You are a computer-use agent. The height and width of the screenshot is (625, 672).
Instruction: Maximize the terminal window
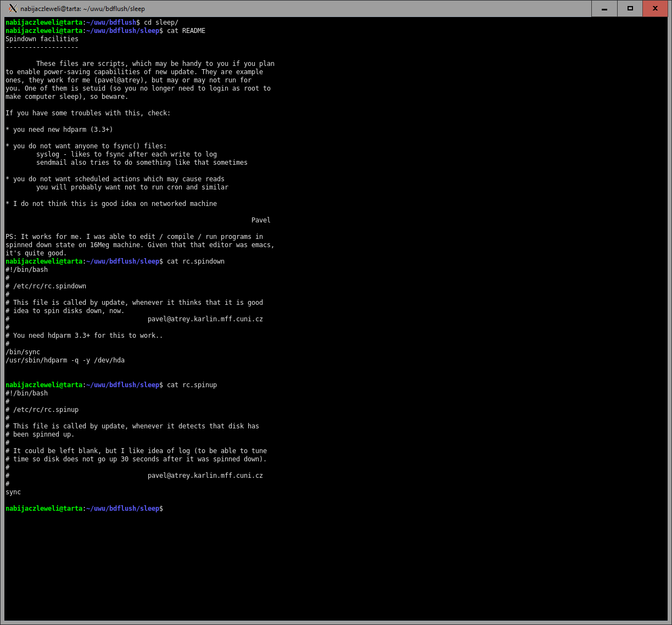point(630,8)
